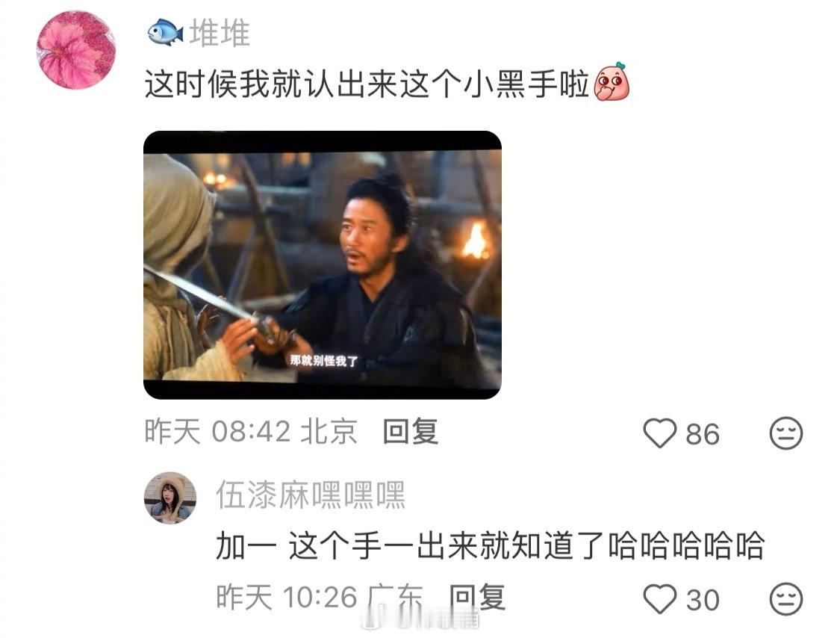Viewport: 840px width, 638px height.
Task: Tap the blue fish badge beside 堆堆
Action: (x=166, y=32)
